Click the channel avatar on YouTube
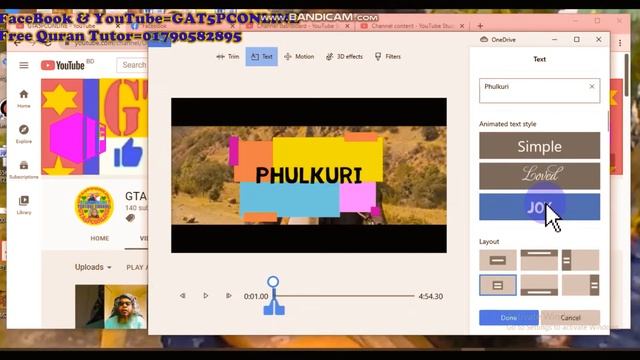 click(94, 206)
